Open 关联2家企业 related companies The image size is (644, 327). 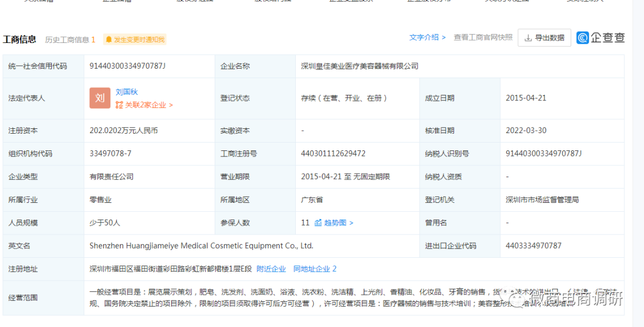coord(144,105)
